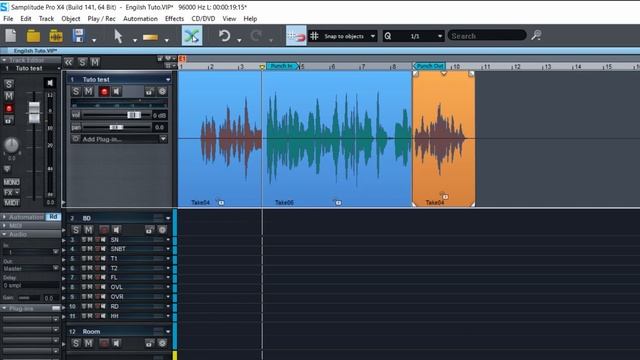The height and width of the screenshot is (360, 640).
Task: Click the global Solo S button above tracks
Action: 82,62
